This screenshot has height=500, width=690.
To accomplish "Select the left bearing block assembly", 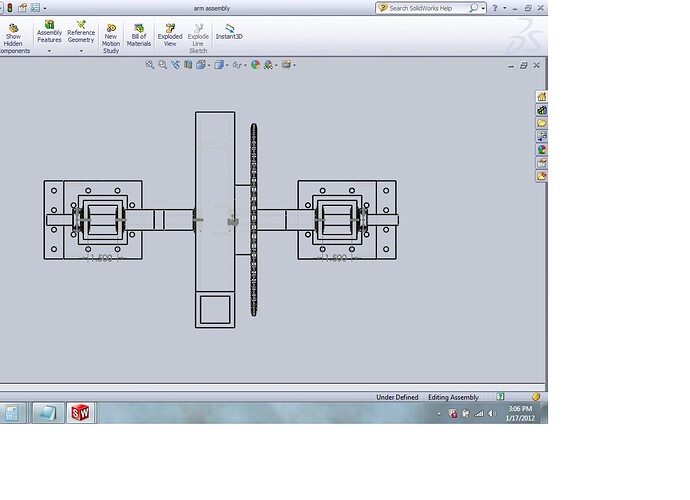I will 93,220.
